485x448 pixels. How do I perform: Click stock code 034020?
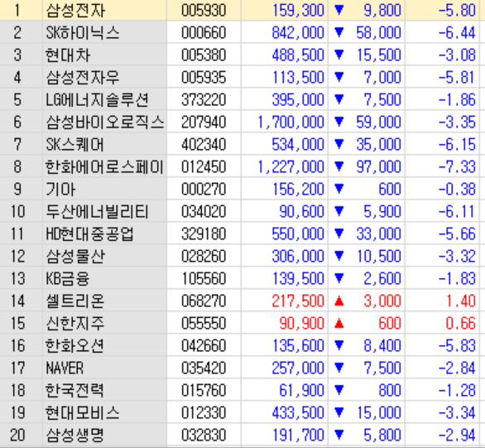[x=204, y=212]
